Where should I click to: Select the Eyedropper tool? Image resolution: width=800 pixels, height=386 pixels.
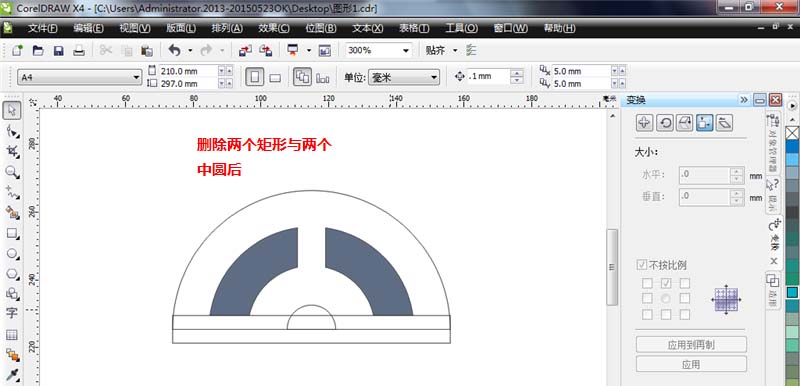click(x=13, y=376)
